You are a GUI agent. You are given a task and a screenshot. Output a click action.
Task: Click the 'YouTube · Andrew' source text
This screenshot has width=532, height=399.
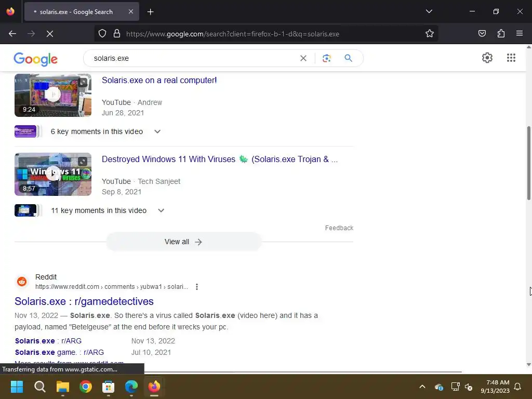point(132,102)
